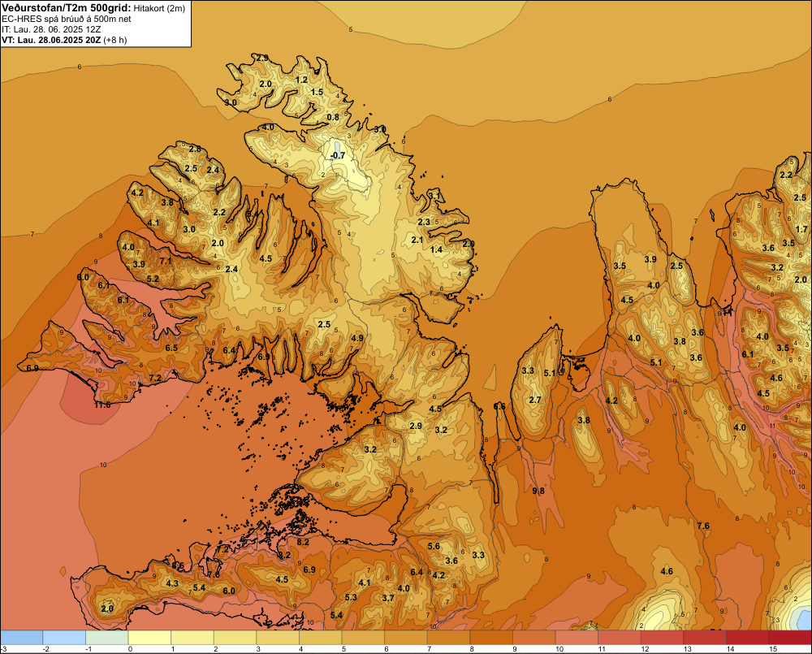Select the legend label 7
Viewport: 812px width, 654px height.
(x=430, y=649)
